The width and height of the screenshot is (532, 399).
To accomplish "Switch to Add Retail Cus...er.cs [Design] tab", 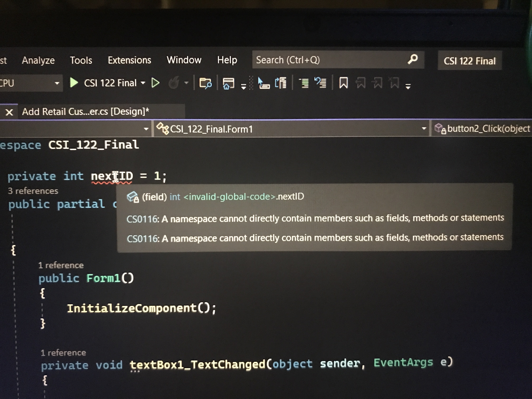I will point(86,112).
